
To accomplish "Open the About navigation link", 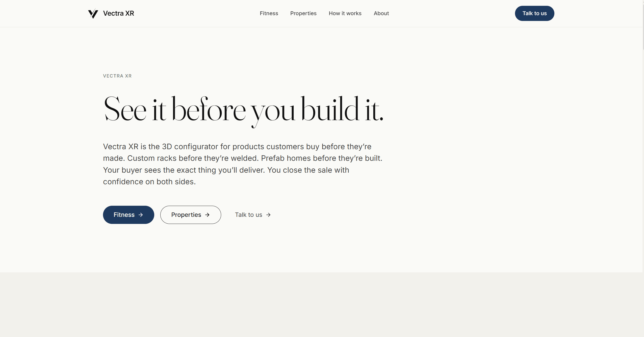I will 381,13.
